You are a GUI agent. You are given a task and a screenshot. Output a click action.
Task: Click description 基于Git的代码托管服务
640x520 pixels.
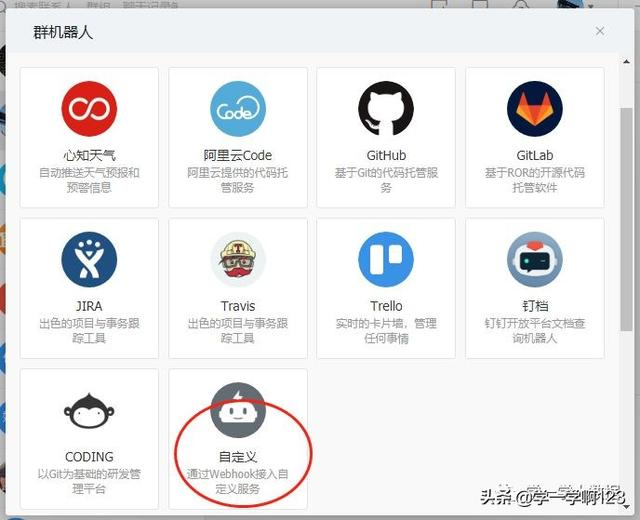tap(386, 180)
